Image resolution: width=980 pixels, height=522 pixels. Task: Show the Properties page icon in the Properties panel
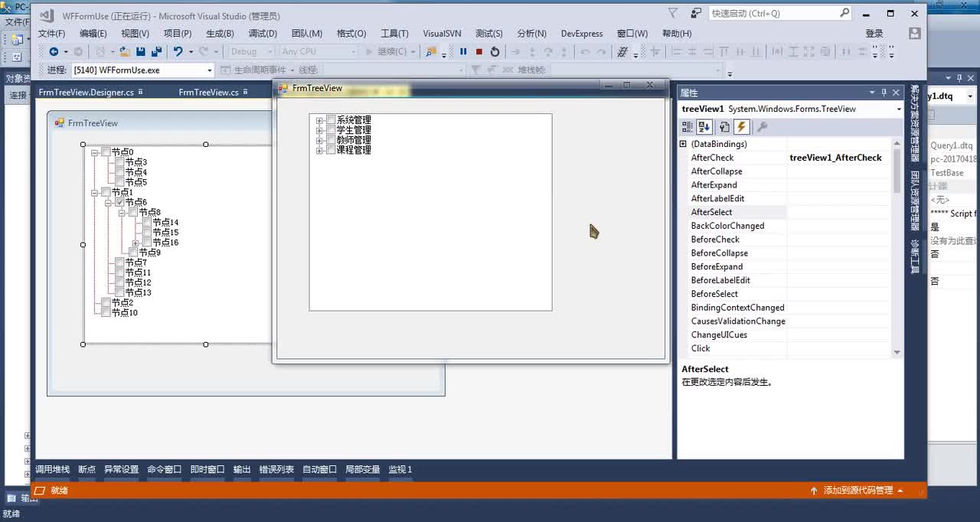click(x=724, y=127)
